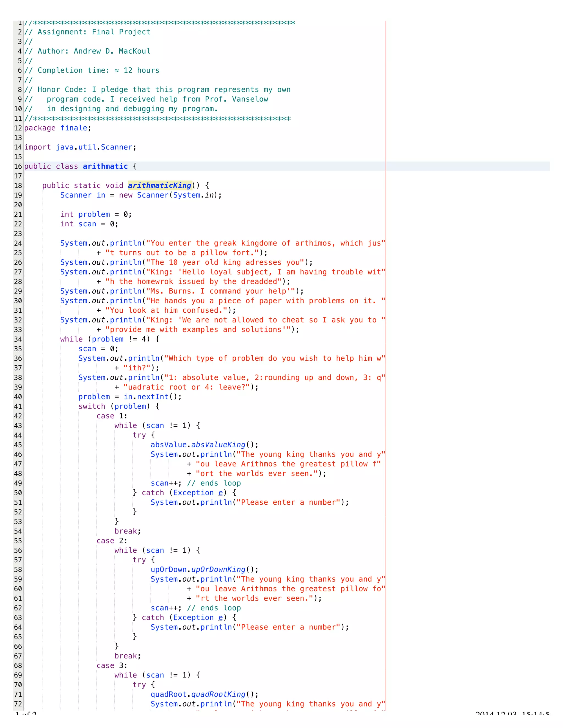The image size is (563, 728).
Task: Click line number 34 in gutter
Action: pyautogui.click(x=18, y=339)
